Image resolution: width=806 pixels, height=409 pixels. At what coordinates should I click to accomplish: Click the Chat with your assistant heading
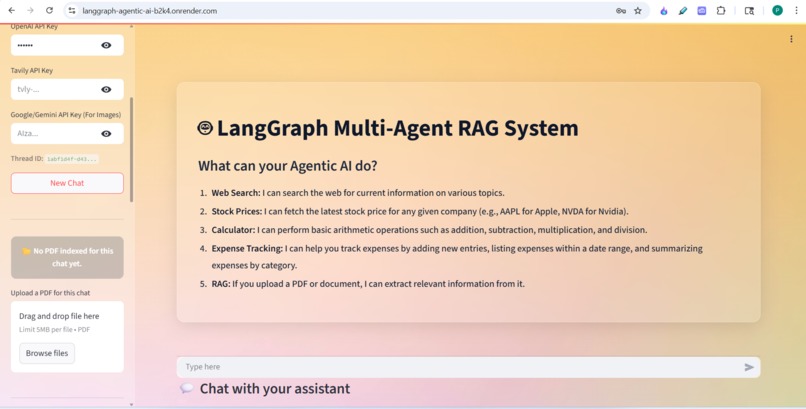(x=274, y=388)
